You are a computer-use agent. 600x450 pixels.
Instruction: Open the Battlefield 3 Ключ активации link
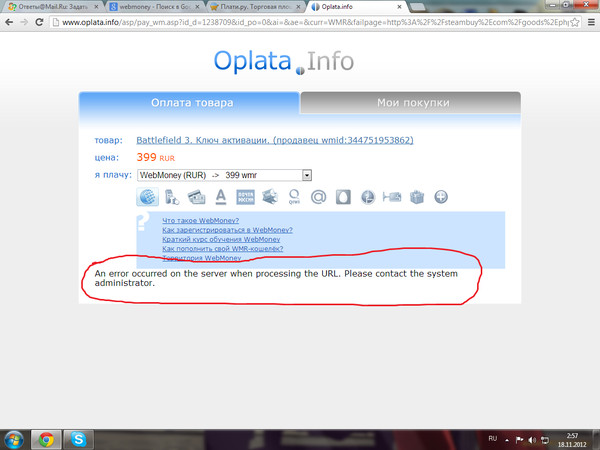(x=275, y=140)
